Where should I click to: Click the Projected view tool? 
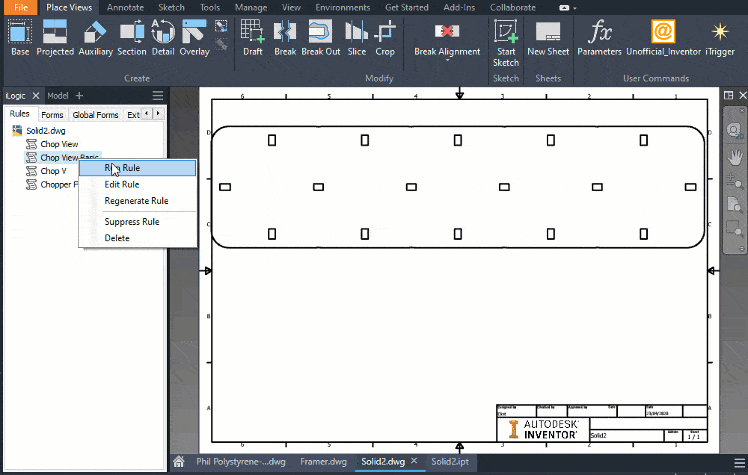(x=55, y=38)
